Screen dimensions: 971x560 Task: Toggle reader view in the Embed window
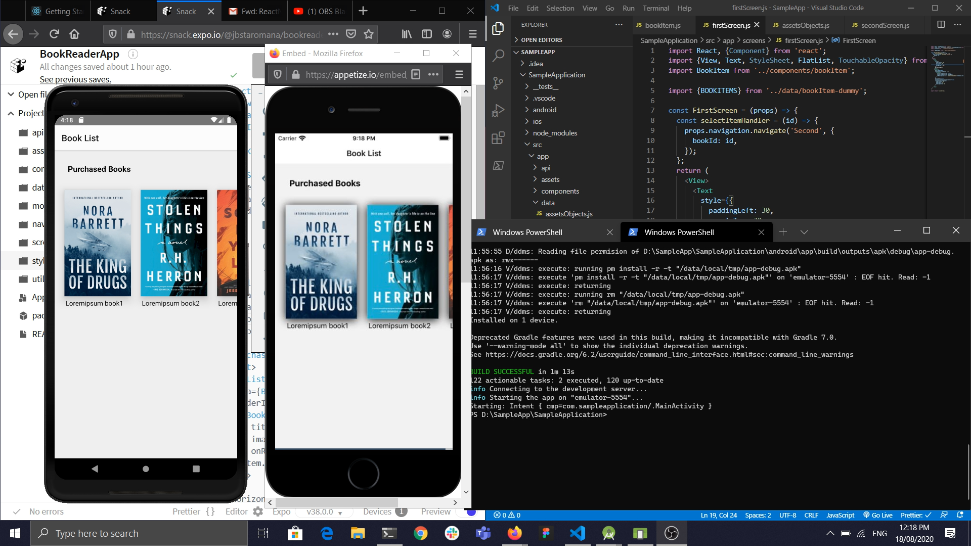tap(416, 74)
